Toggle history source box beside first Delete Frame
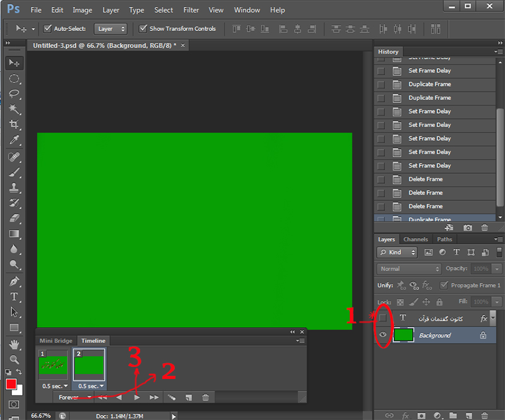This screenshot has height=420, width=505. click(x=381, y=179)
